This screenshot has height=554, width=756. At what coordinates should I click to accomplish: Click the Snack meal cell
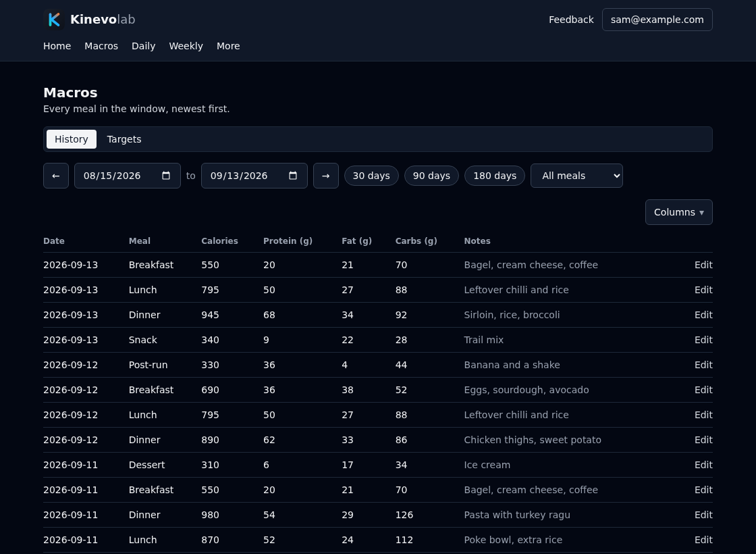(x=142, y=341)
